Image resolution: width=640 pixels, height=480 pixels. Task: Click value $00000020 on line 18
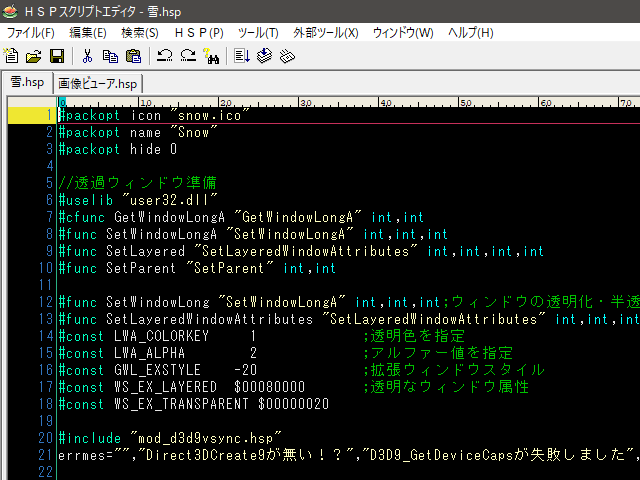[x=293, y=404]
